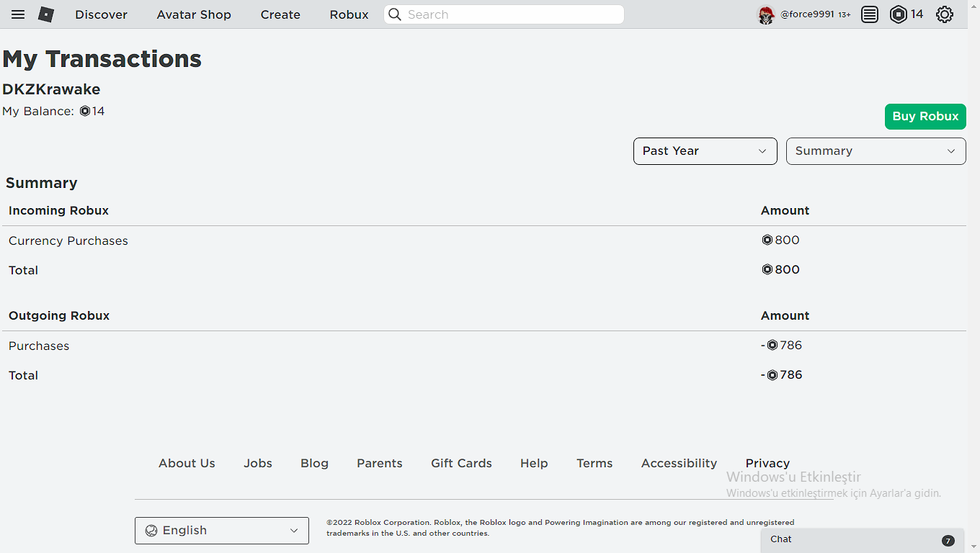Expand the Past Year period dropdown

(x=705, y=151)
